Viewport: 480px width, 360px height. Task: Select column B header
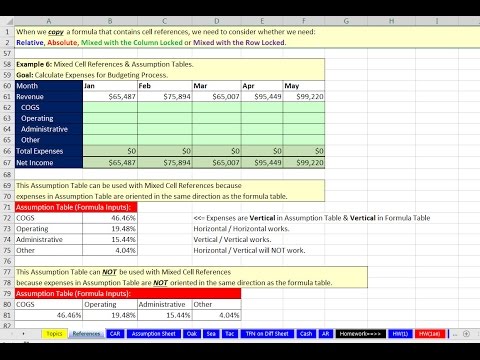click(110, 21)
